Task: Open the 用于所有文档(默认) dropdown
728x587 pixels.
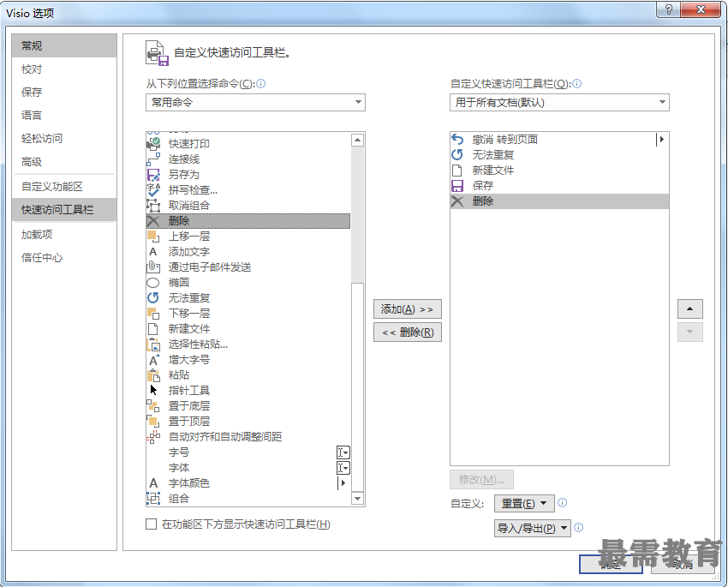Action: [x=559, y=102]
